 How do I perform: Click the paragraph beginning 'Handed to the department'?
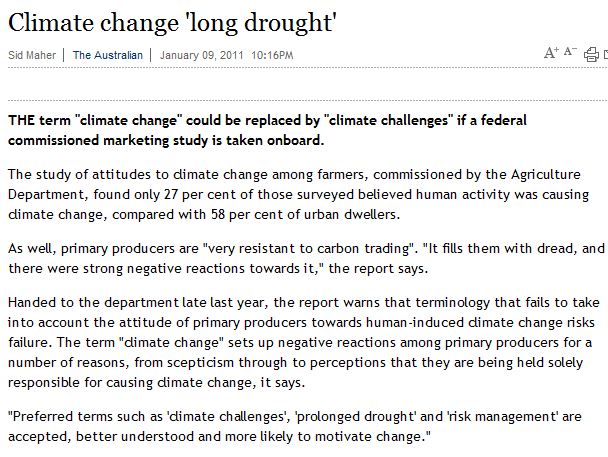click(x=304, y=342)
